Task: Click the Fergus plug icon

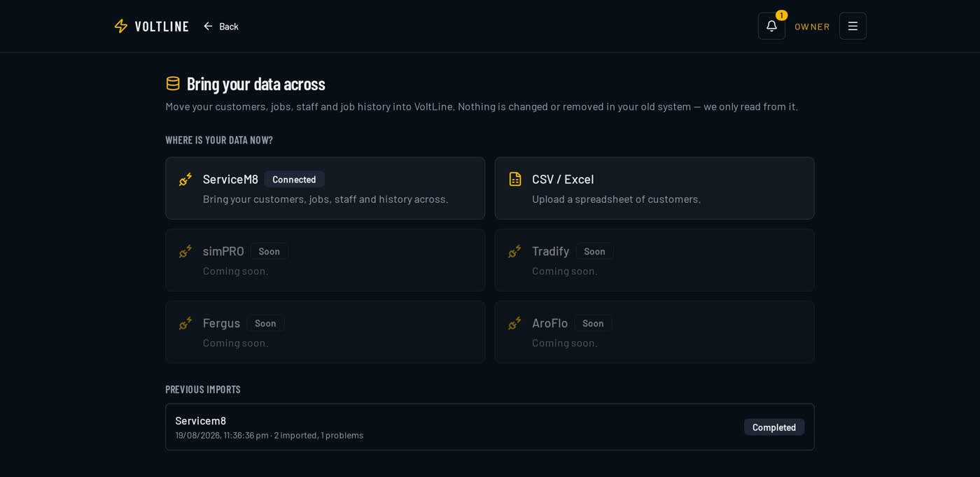Action: (185, 323)
